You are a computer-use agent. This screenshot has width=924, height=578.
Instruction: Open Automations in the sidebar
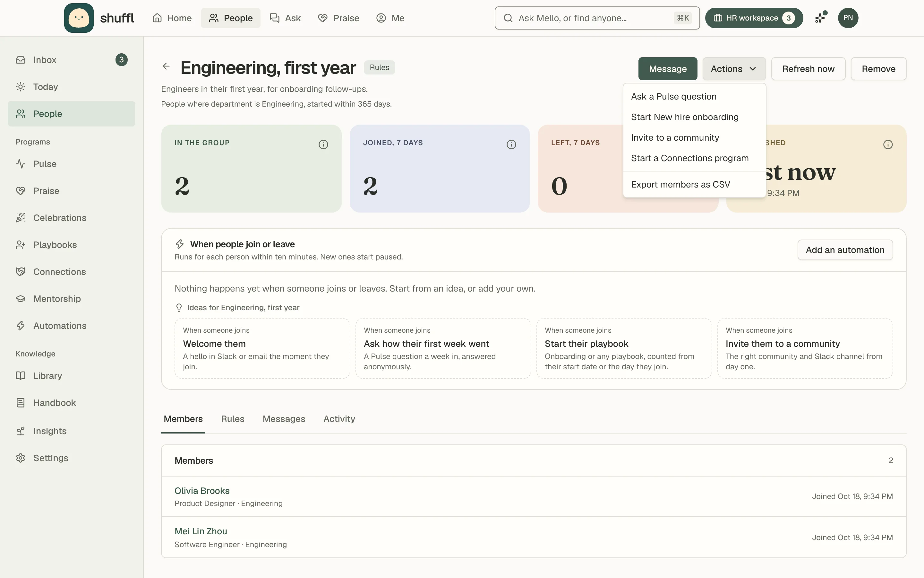72,326
